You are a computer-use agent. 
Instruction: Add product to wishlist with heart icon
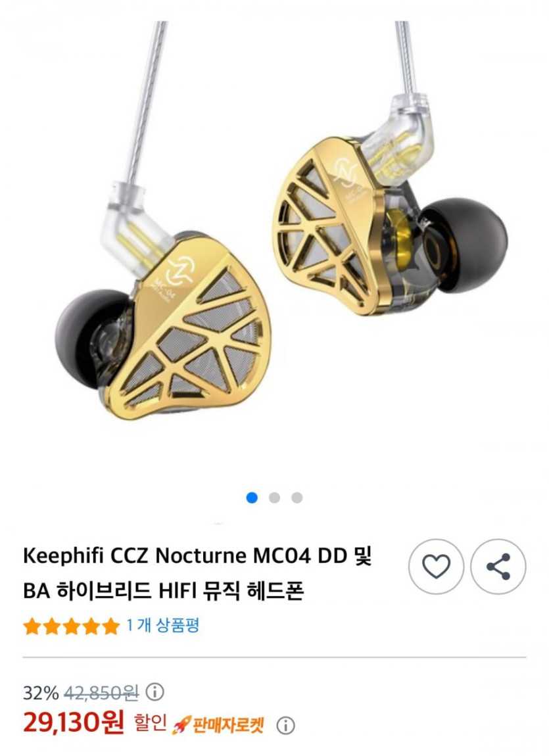[x=436, y=566]
